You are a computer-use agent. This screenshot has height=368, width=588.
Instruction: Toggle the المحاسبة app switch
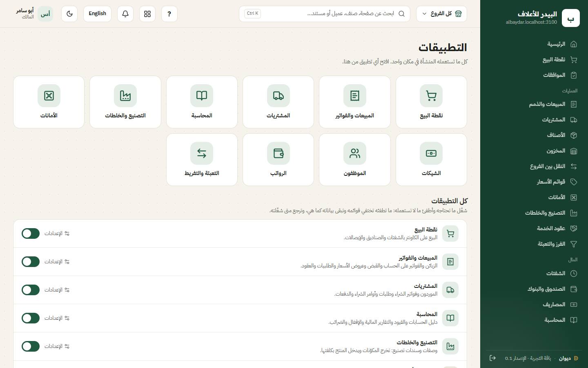[x=31, y=318]
